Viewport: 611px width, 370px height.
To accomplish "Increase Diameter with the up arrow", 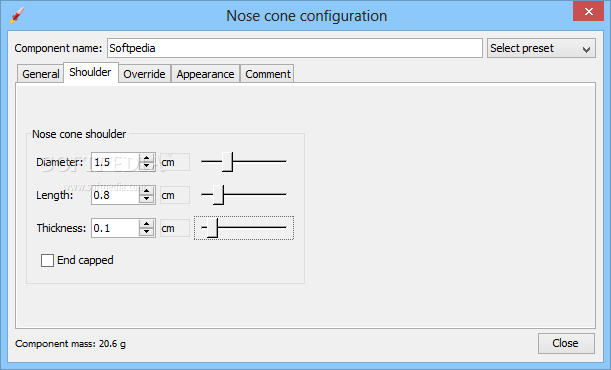I will (x=147, y=158).
